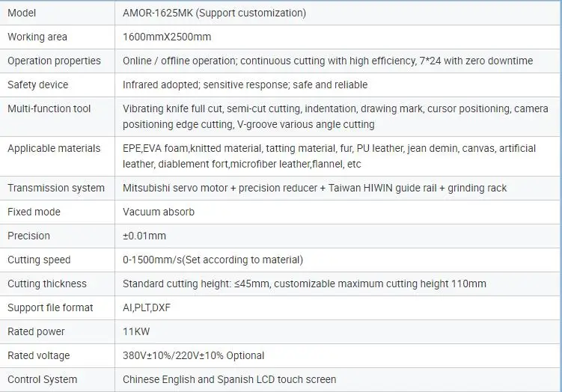Select the 1600mmX2500mm working area value
This screenshot has height=392, width=562.
167,37
